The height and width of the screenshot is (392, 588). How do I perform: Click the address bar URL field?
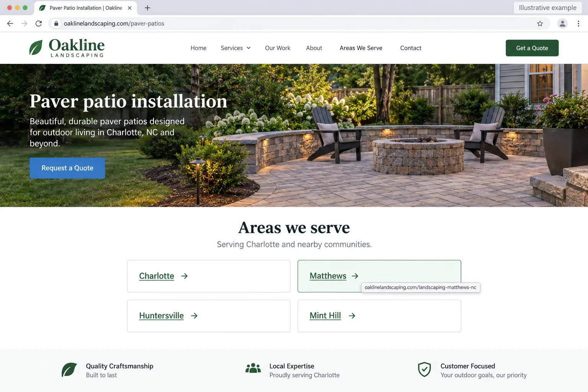tap(299, 24)
